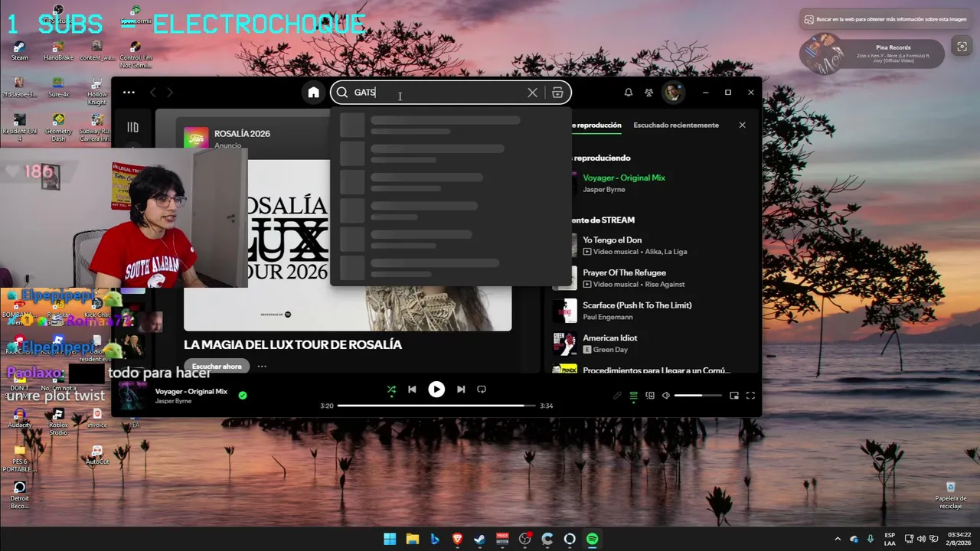Play the current track

tap(436, 390)
